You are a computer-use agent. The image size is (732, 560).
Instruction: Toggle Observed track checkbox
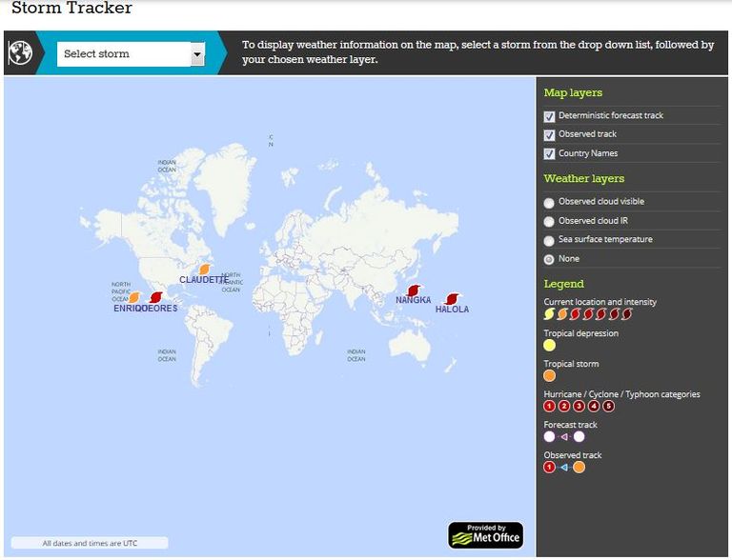tap(549, 135)
